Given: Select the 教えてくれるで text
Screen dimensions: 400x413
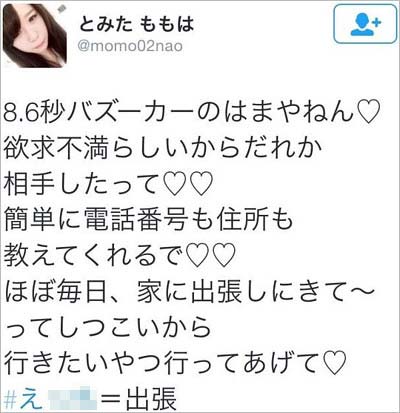Looking at the screenshot, I should click(92, 256).
